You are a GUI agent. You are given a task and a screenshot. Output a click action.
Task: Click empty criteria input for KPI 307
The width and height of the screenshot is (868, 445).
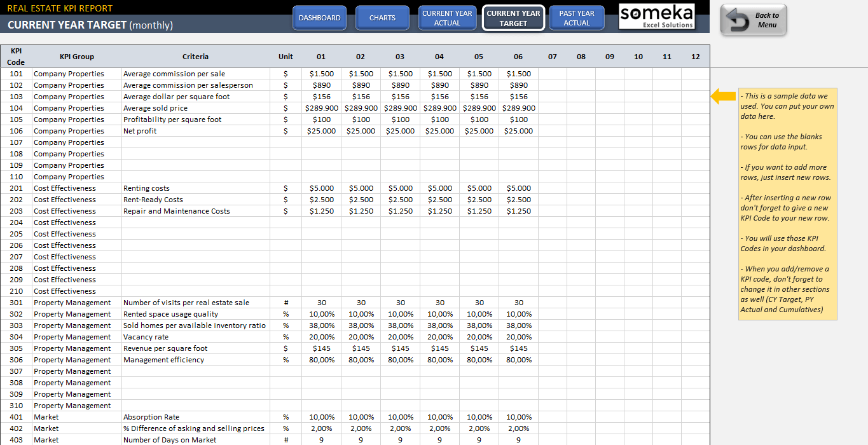195,371
